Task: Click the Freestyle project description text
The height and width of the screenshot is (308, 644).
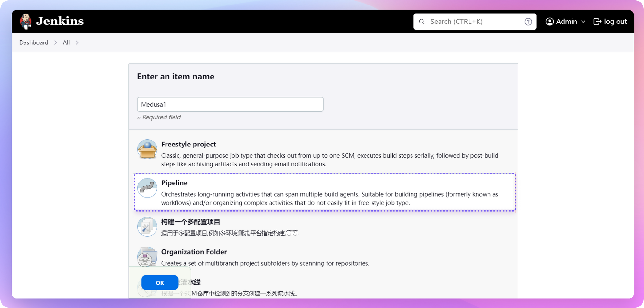Action: [330, 160]
